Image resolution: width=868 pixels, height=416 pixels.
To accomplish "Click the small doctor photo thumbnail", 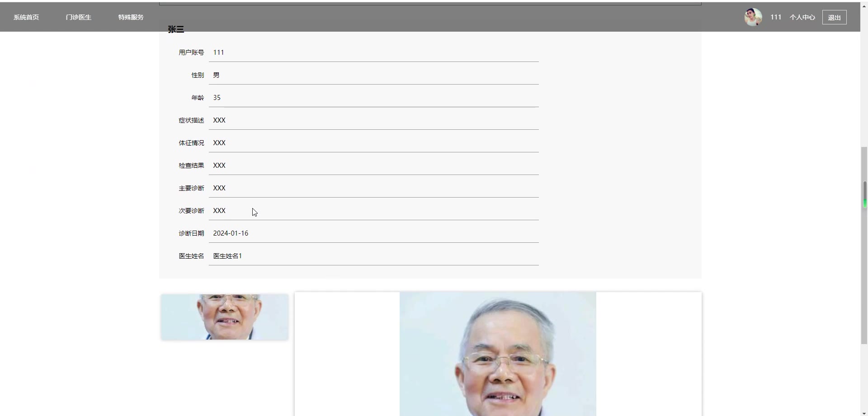I will [x=225, y=317].
